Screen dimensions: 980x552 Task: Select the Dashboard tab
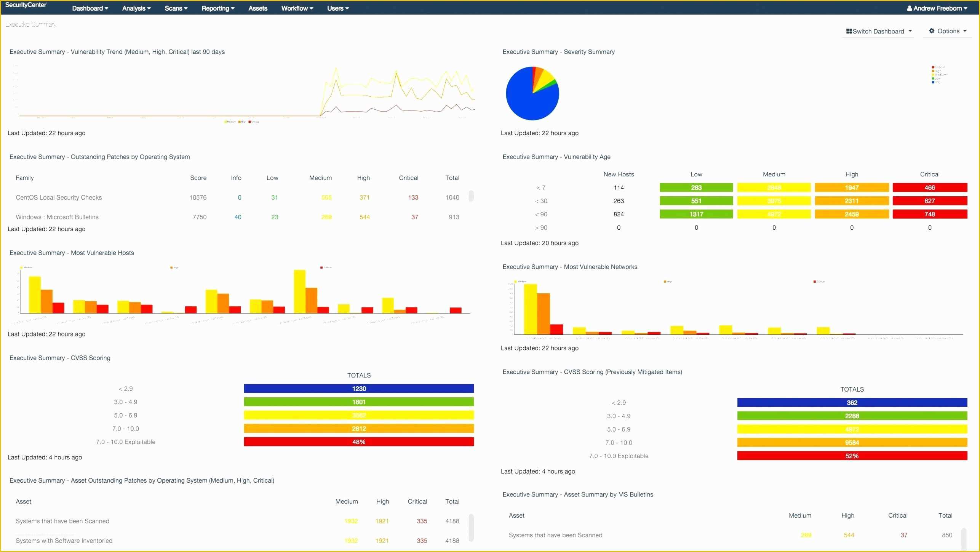89,7
